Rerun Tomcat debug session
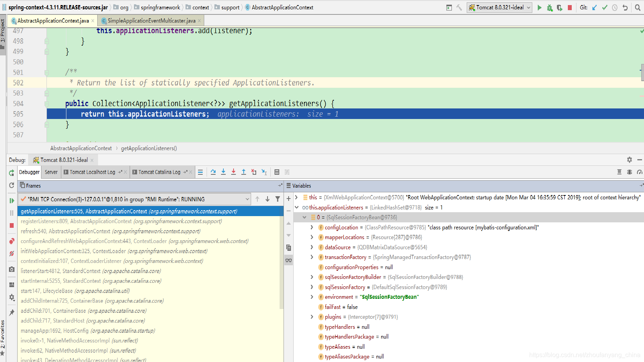This screenshot has width=644, height=362. pyautogui.click(x=12, y=173)
